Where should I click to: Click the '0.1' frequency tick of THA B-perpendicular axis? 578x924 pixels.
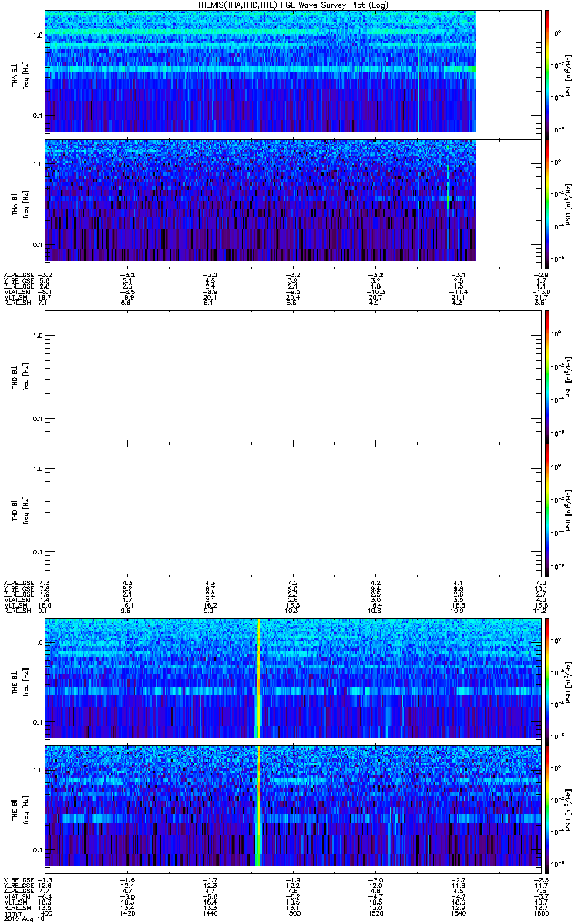[37, 115]
